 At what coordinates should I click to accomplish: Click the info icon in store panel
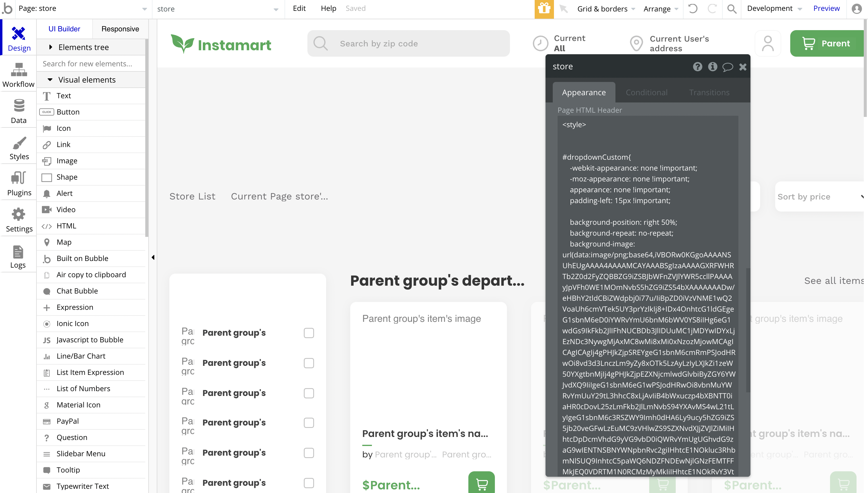click(712, 67)
